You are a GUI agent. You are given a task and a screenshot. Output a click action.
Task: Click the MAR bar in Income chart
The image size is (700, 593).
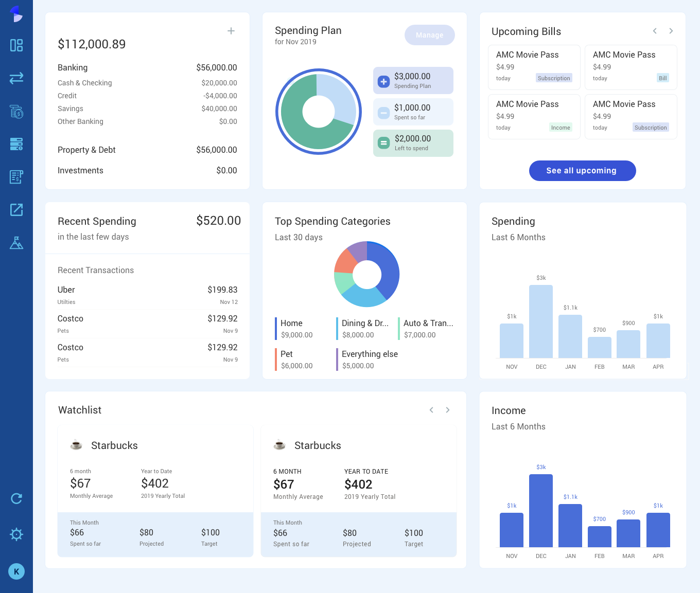[x=628, y=533]
